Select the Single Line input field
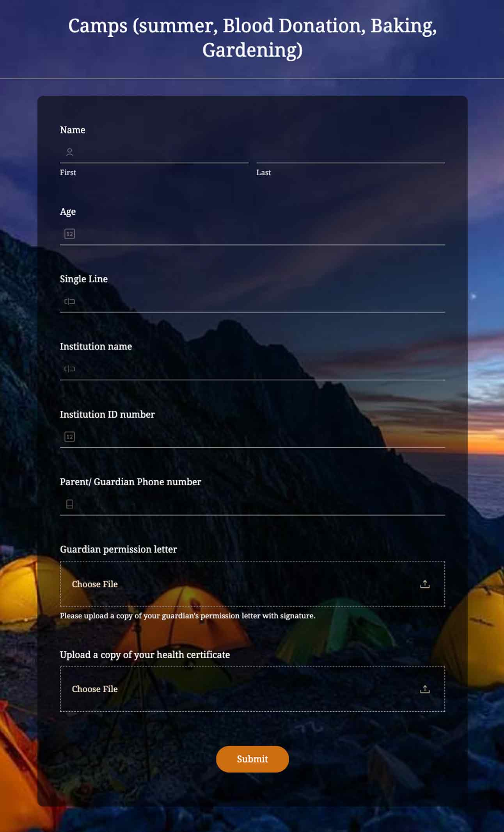The image size is (504, 832). (252, 302)
